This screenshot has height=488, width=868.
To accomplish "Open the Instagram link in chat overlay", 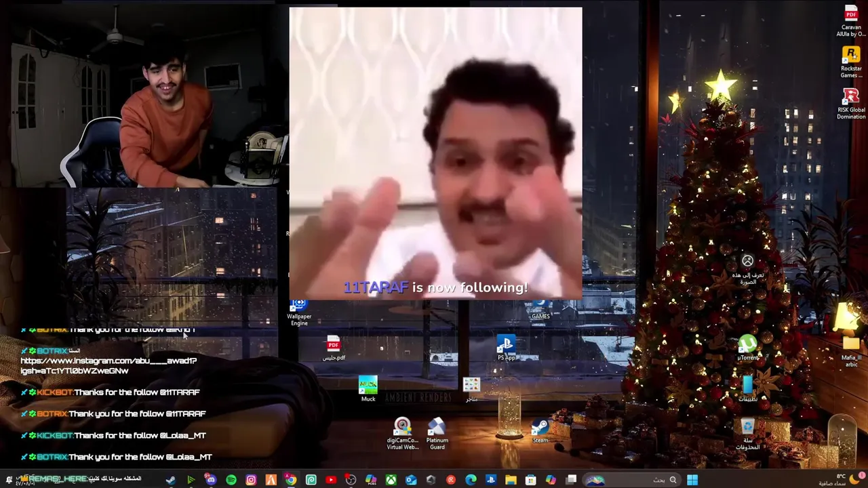I will pos(108,366).
